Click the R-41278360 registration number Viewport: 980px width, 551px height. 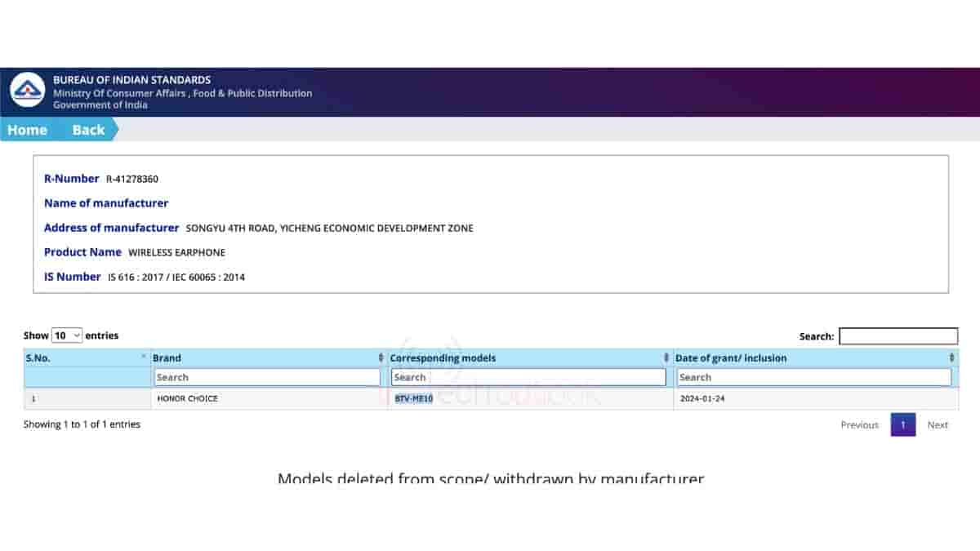click(132, 179)
